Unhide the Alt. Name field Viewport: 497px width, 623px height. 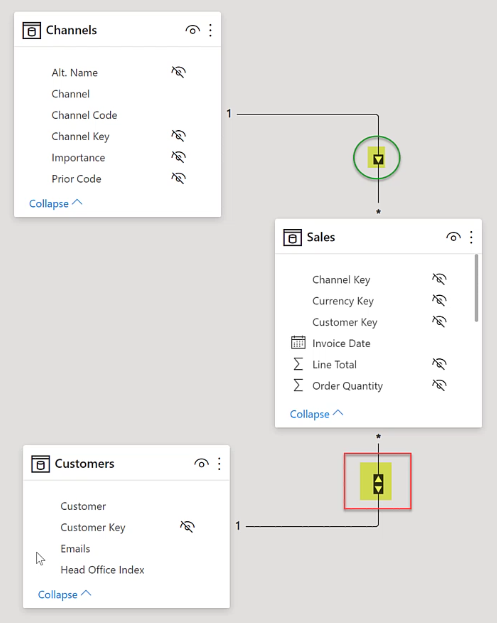[x=178, y=72]
